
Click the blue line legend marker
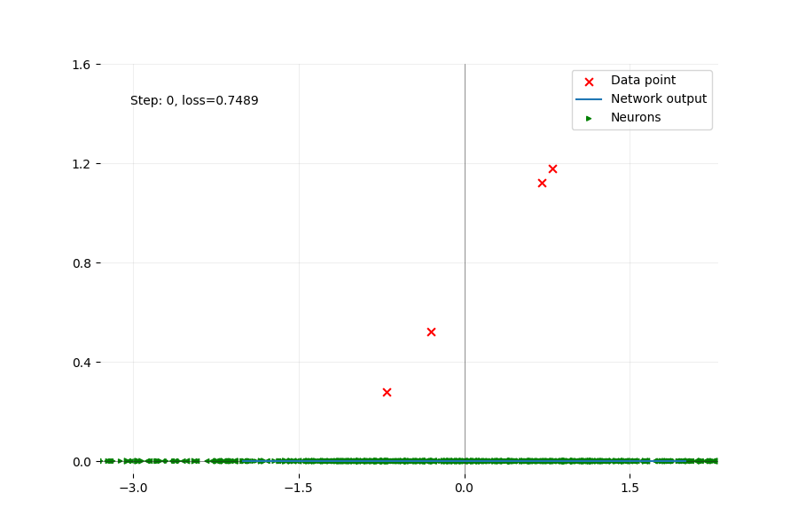coord(589,99)
